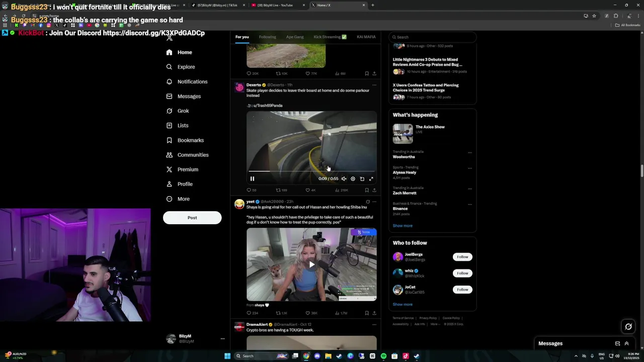This screenshot has height=362, width=644.
Task: Open Lists in the sidebar
Action: [x=177, y=125]
